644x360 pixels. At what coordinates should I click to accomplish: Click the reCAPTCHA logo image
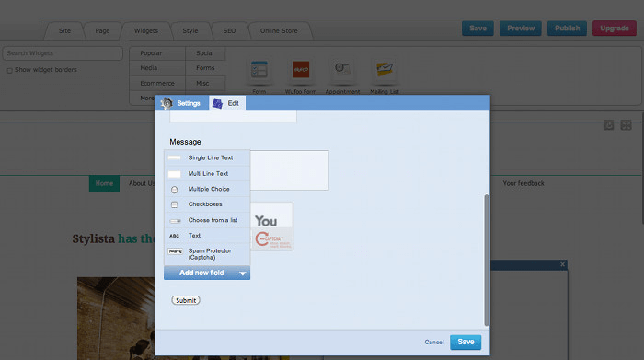point(272,239)
